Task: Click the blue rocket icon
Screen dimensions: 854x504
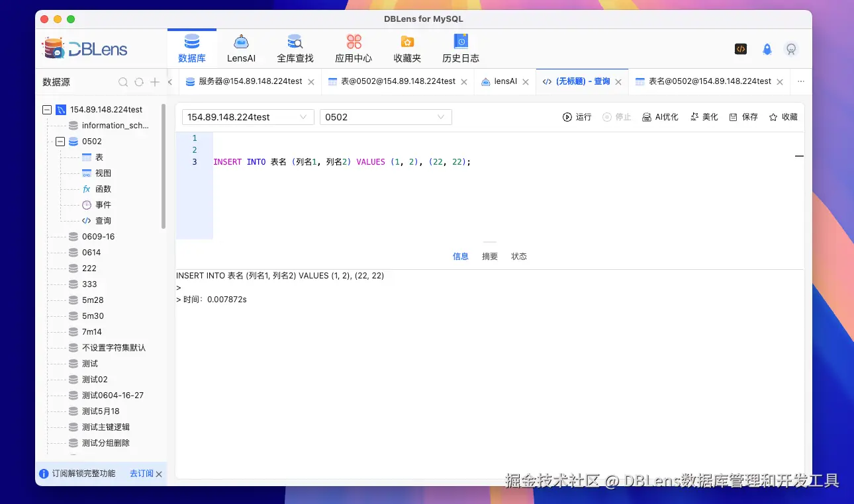Action: pyautogui.click(x=767, y=49)
